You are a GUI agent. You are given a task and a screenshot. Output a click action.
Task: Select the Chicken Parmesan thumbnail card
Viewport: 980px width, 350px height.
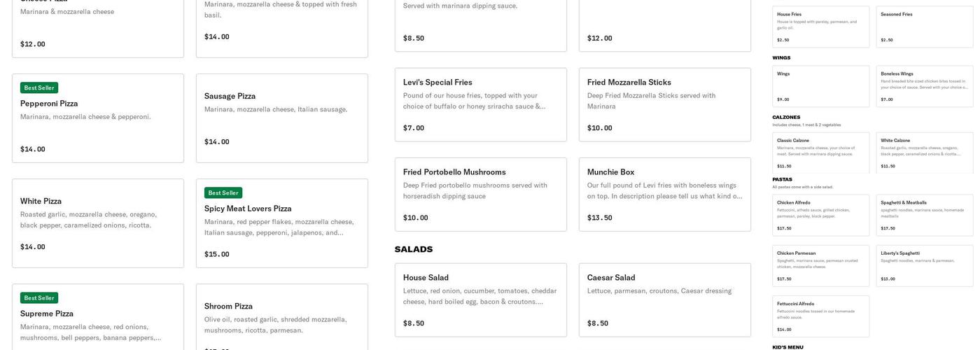[x=820, y=265]
